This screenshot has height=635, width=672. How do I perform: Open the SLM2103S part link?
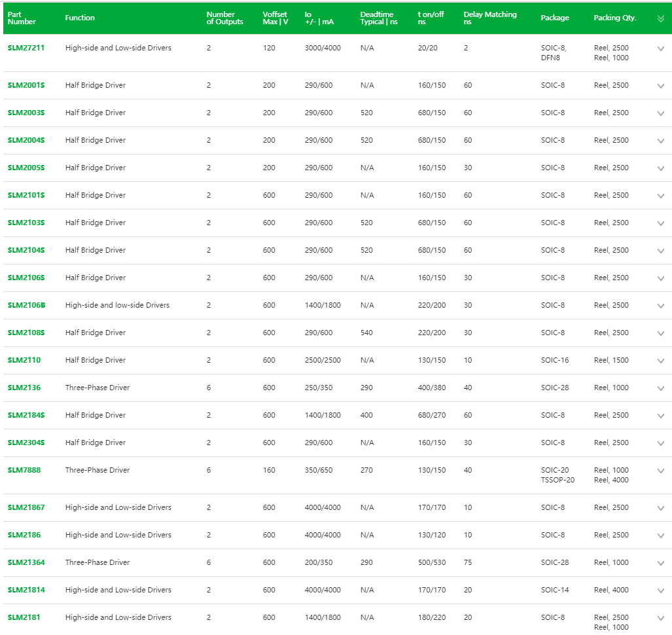[26, 222]
